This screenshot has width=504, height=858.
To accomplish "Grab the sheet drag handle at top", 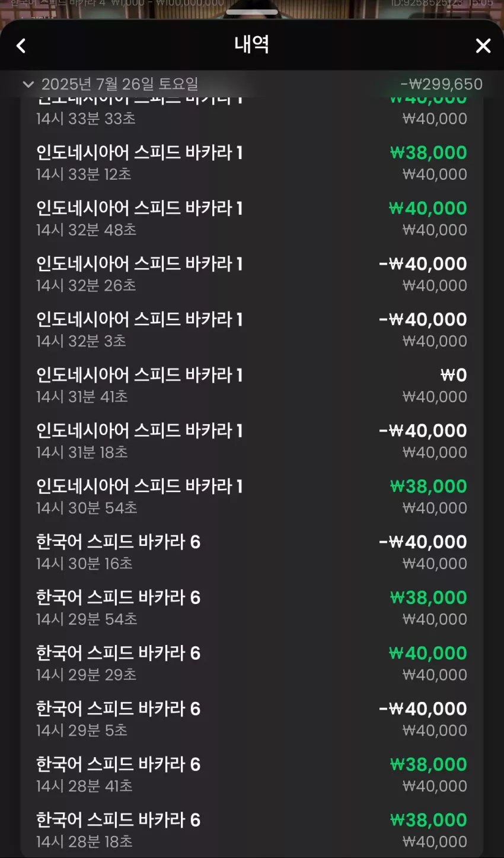I will pos(252,12).
